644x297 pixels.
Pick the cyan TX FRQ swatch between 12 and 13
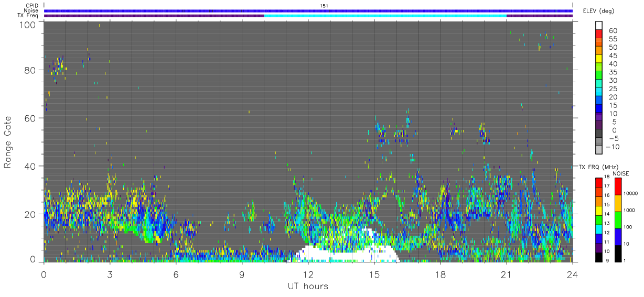coord(599,229)
